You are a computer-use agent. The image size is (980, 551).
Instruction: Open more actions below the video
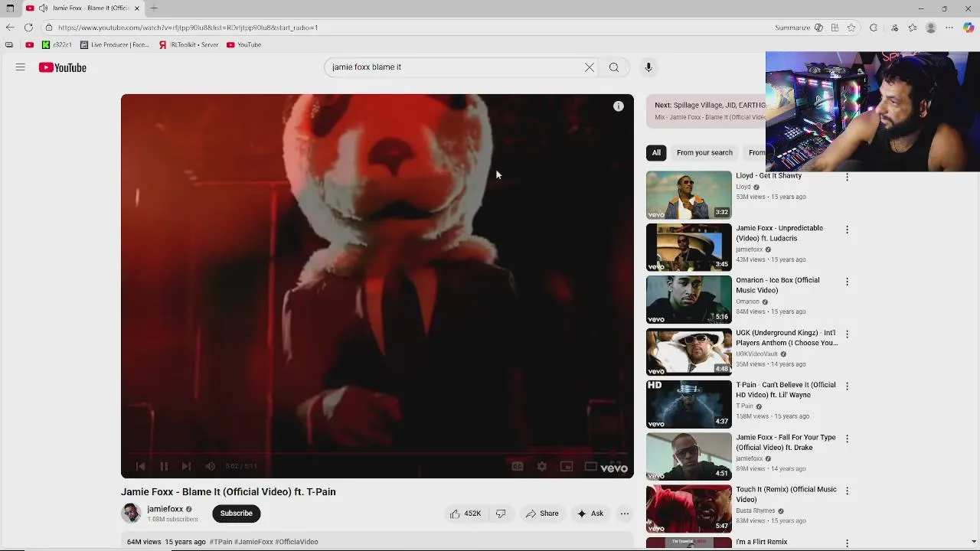(x=625, y=514)
